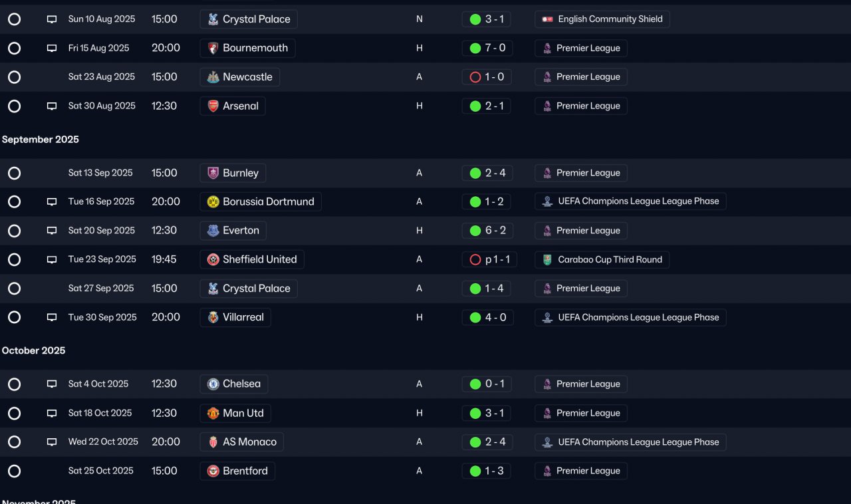Click the TV icon beside Villarreal fixture
Screen dimensions: 851x504
(x=52, y=318)
